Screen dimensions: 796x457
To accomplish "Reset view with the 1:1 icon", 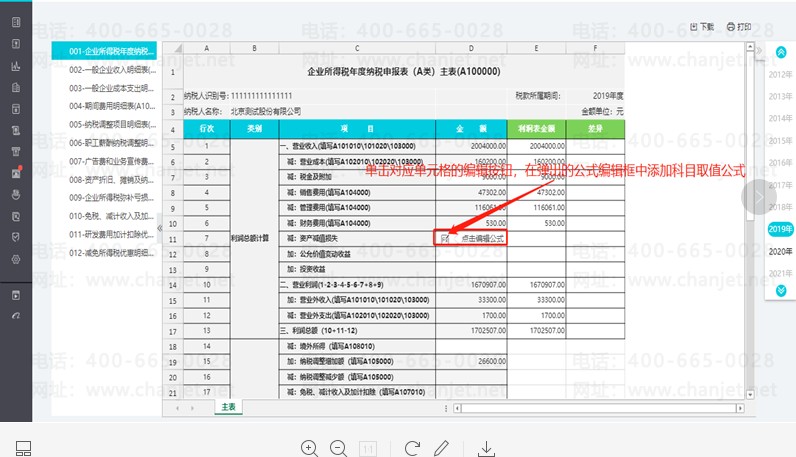I will point(368,449).
